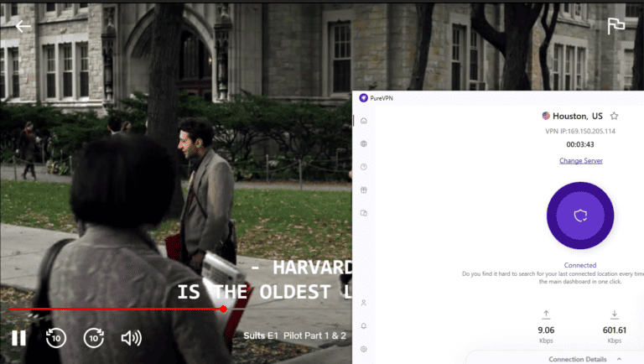Skip forward 10 seconds
This screenshot has height=364, width=644.
click(94, 338)
